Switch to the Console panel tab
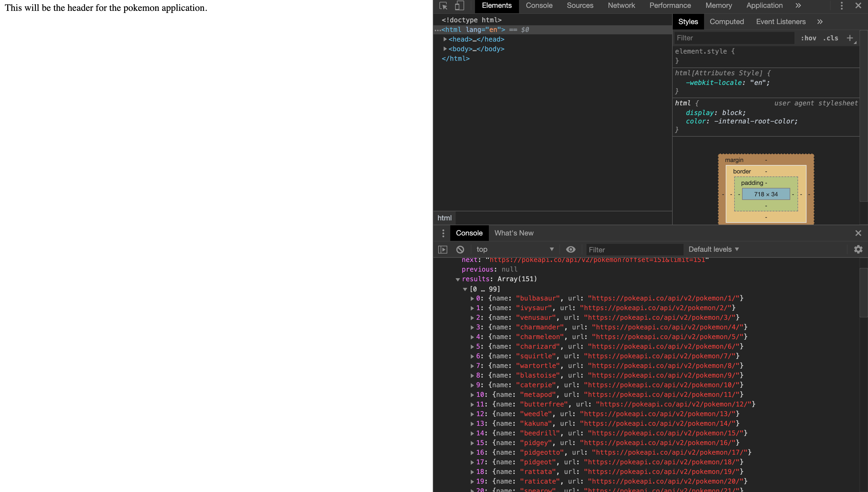The image size is (868, 492). click(x=539, y=6)
